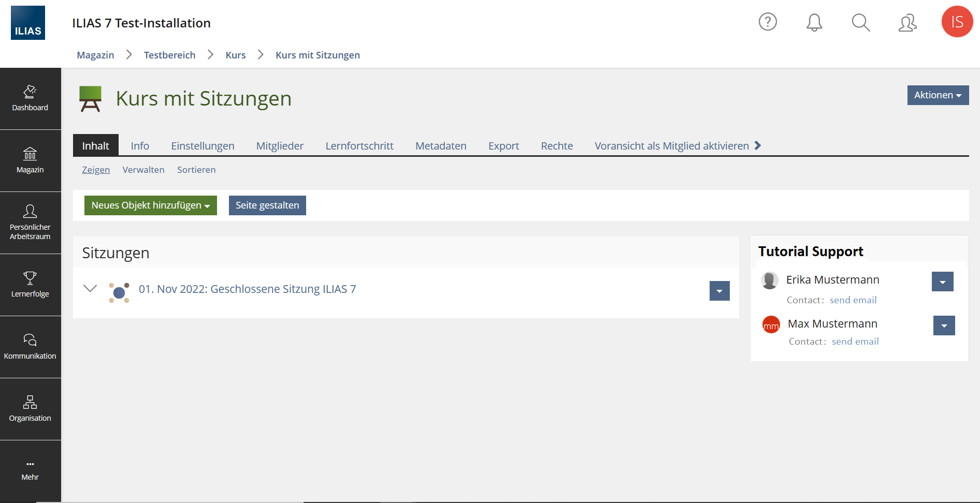Click the Seite gestalten button
This screenshot has width=980, height=503.
tap(267, 205)
